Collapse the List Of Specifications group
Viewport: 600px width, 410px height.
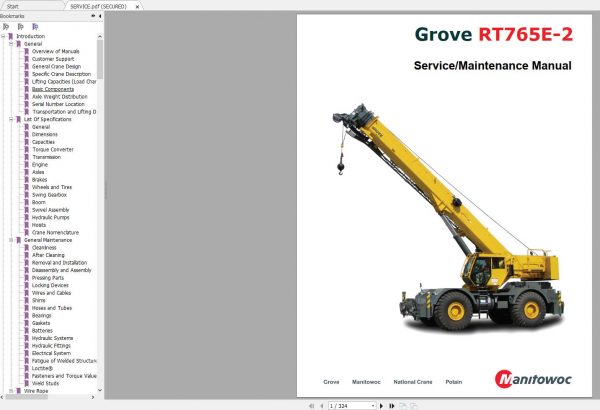coord(11,119)
